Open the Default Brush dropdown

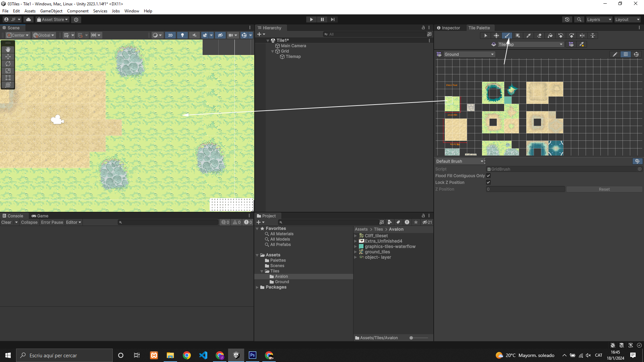tap(460, 161)
